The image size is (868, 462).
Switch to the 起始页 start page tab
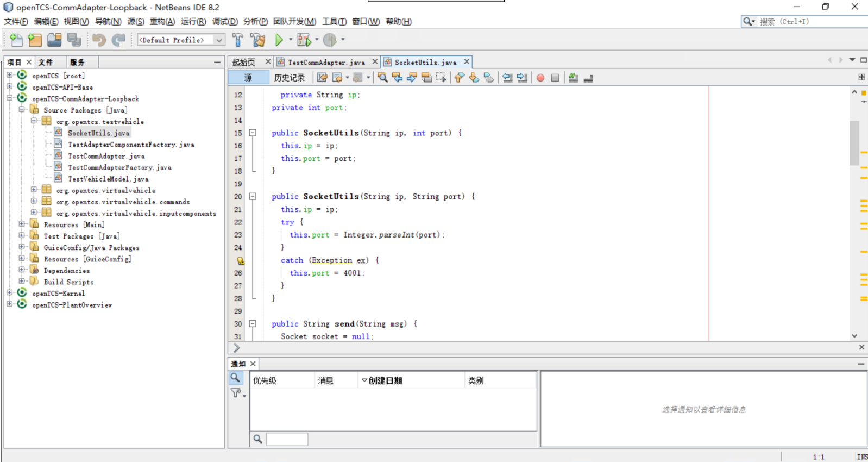tap(244, 63)
